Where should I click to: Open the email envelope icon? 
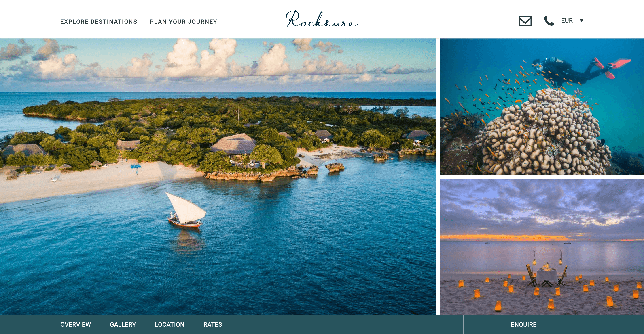[x=525, y=21]
